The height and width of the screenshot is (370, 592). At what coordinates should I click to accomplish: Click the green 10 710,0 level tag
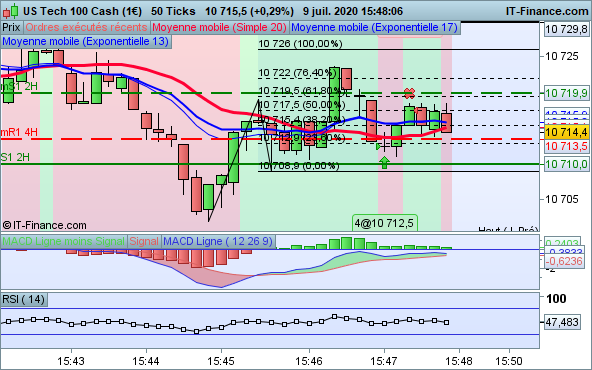coord(567,164)
